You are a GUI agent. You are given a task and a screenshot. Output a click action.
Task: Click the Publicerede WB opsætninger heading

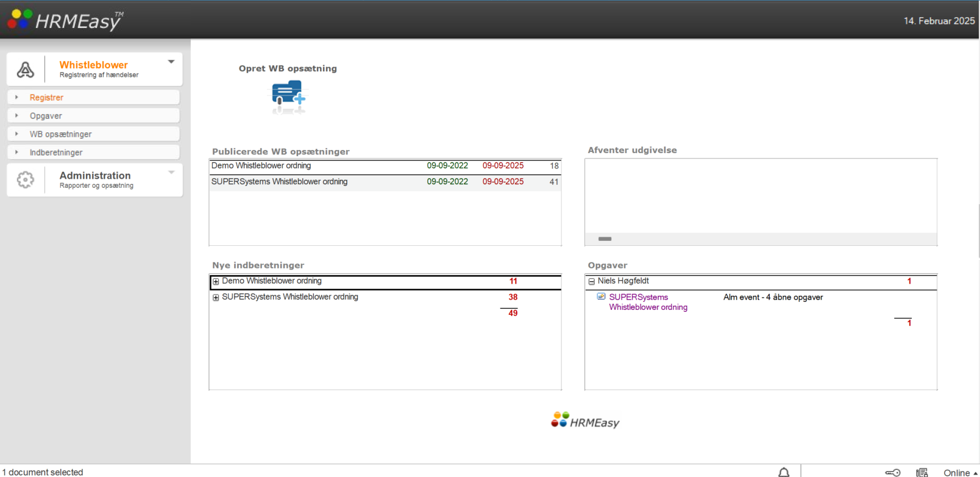(x=280, y=151)
